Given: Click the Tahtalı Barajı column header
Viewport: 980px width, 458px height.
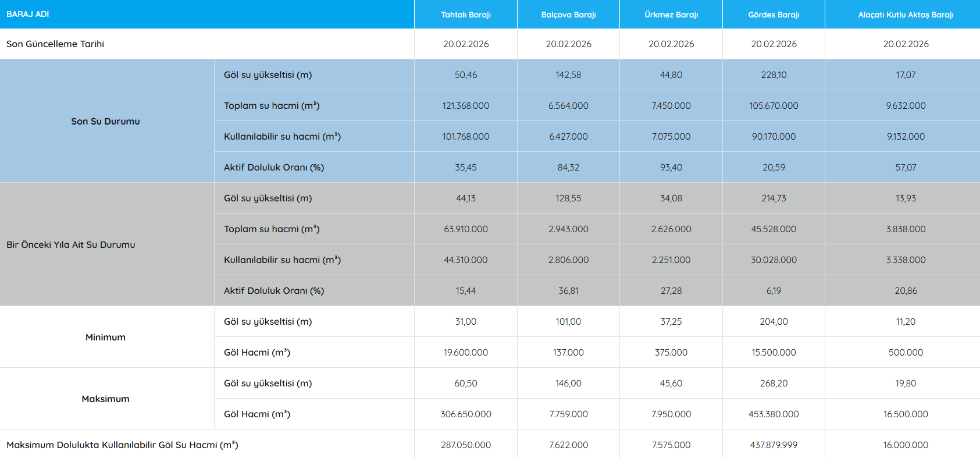Looking at the screenshot, I should [466, 15].
